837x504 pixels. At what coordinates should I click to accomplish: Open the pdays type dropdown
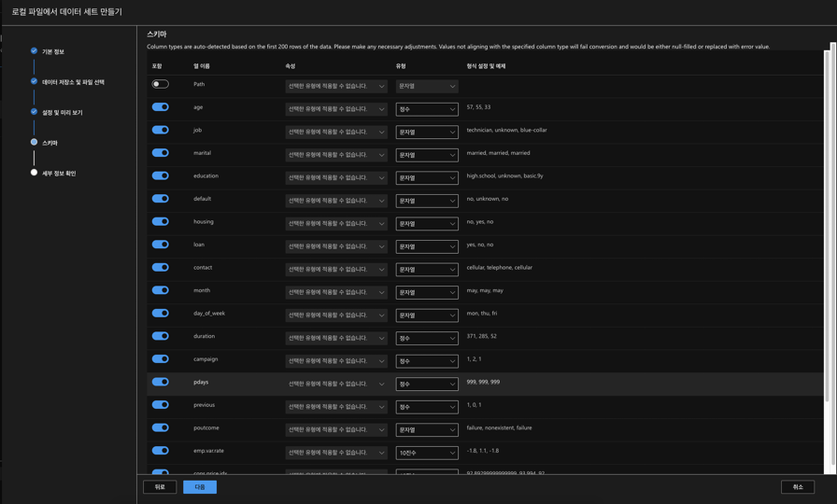pos(427,385)
